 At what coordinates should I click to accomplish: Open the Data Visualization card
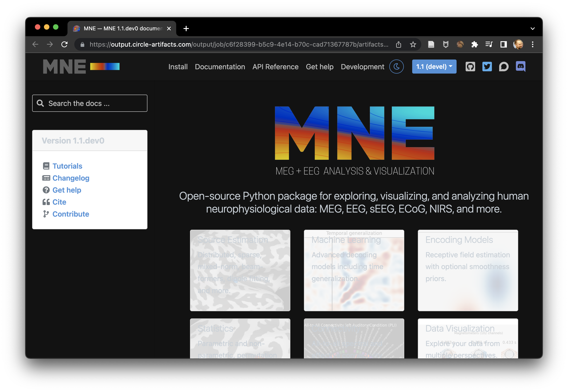tap(468, 338)
